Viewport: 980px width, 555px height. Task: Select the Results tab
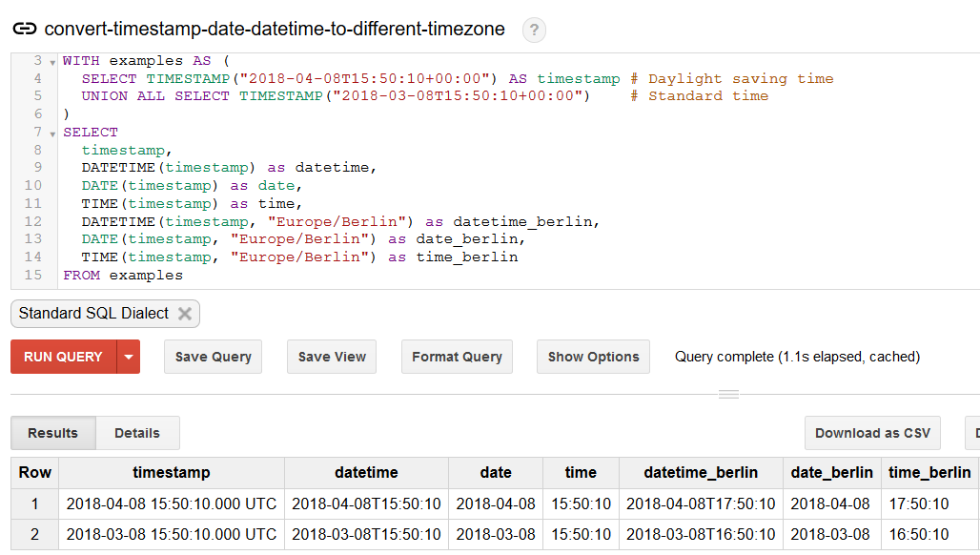tap(52, 433)
